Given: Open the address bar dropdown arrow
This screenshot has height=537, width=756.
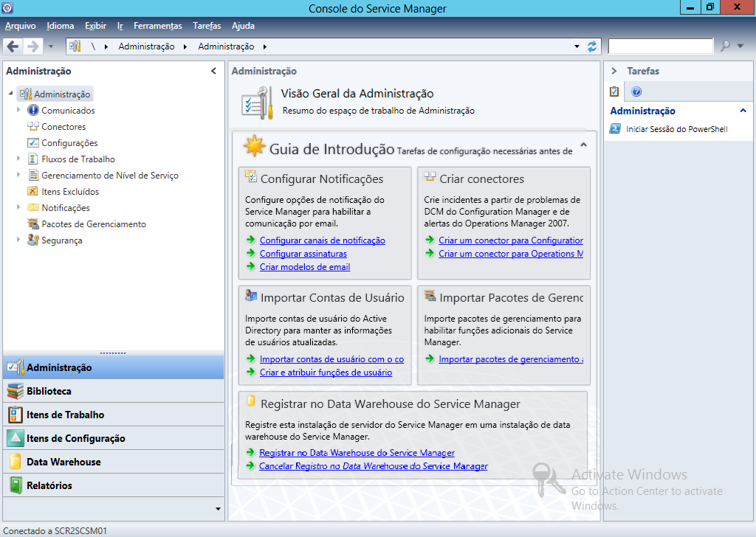Looking at the screenshot, I should tap(577, 46).
